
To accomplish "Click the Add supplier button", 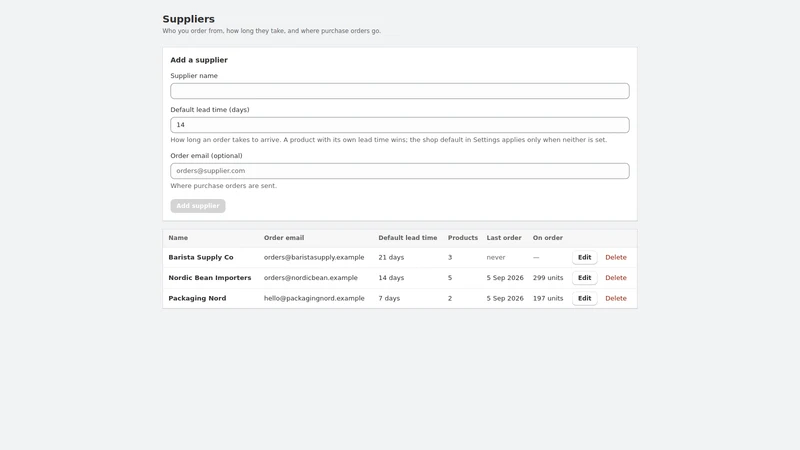I will point(197,206).
